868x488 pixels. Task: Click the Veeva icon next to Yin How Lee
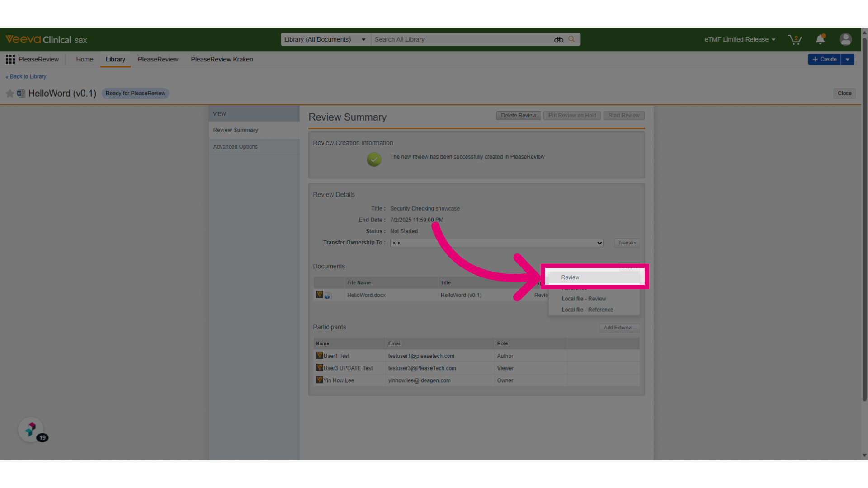(320, 380)
